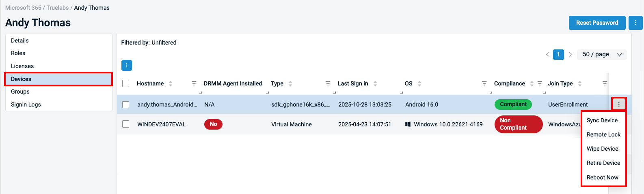Select Remote Lock in the row menu

tap(603, 134)
